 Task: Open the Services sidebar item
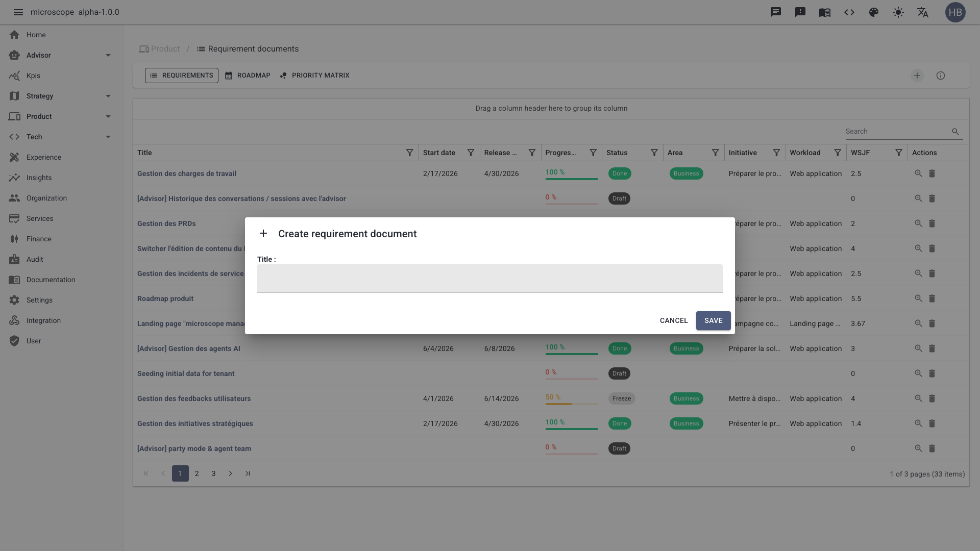(x=61, y=218)
